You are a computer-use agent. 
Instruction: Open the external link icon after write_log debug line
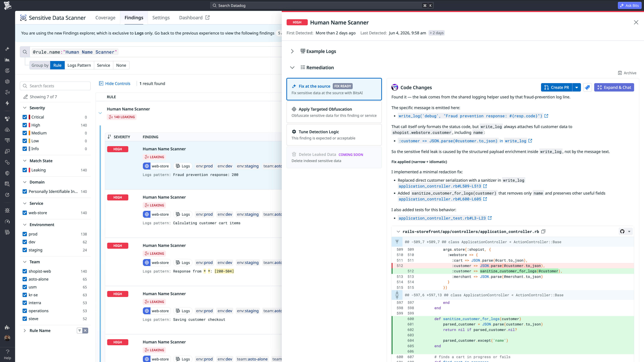coord(546,116)
